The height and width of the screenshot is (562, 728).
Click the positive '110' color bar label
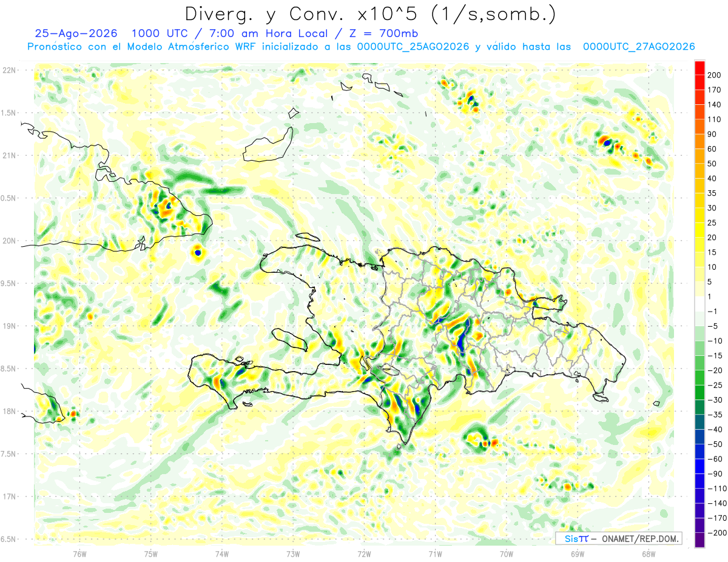coord(715,119)
